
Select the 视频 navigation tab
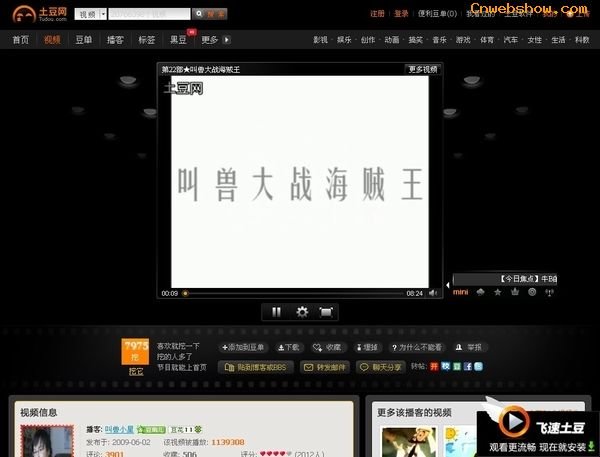pos(52,39)
